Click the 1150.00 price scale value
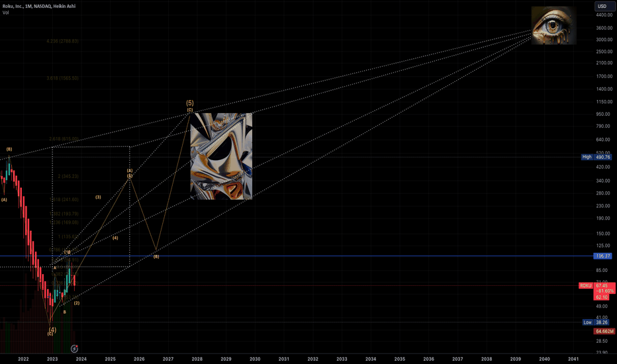Image resolution: width=617 pixels, height=364 pixels. coord(604,102)
